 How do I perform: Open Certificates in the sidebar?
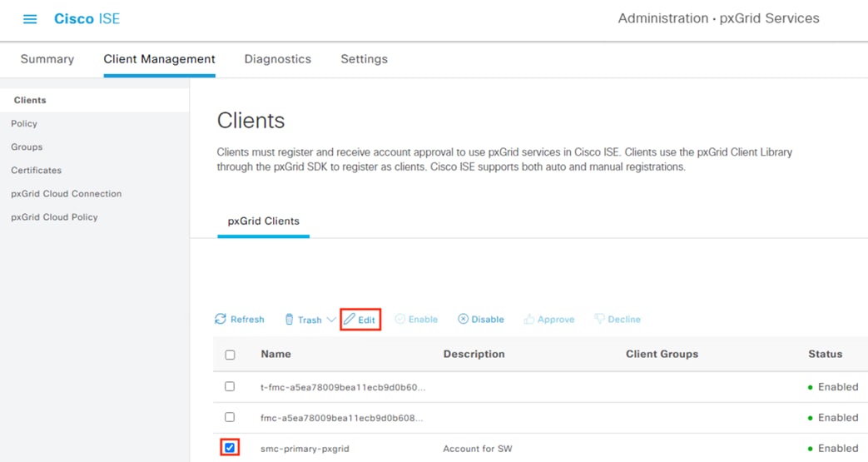36,170
